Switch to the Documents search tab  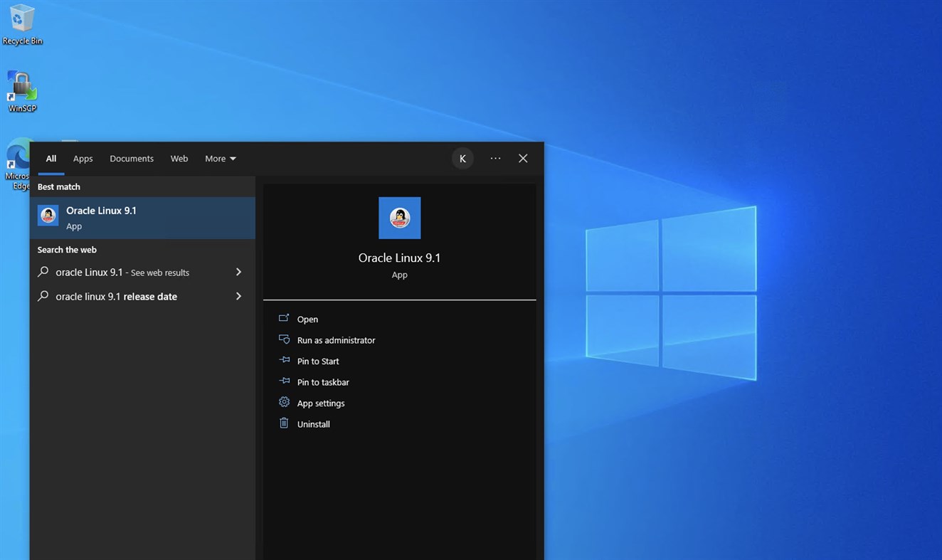tap(132, 159)
